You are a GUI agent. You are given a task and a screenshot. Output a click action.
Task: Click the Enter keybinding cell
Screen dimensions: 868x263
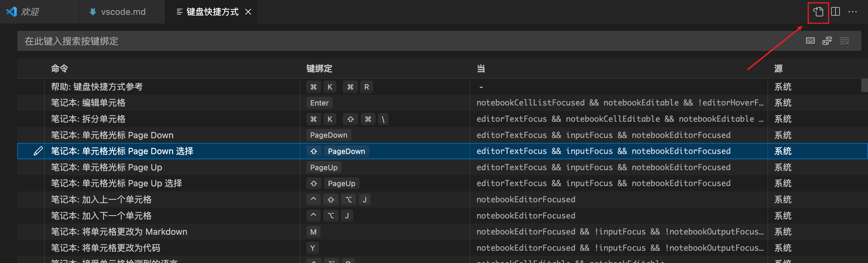[319, 103]
